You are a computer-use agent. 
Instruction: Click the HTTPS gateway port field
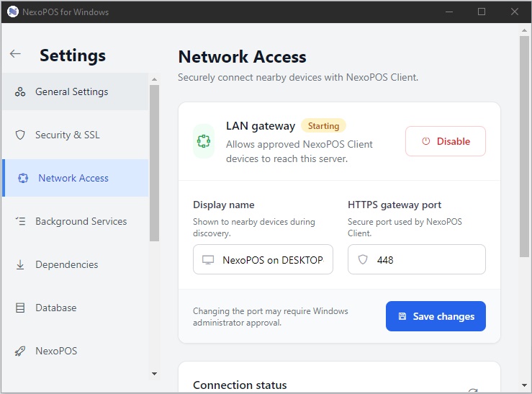417,259
